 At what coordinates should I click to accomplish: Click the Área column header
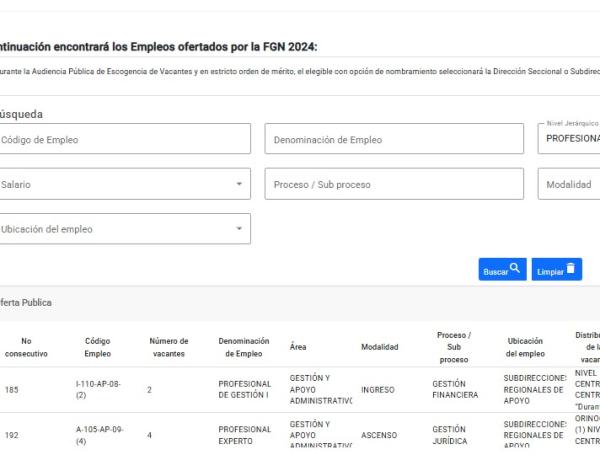pyautogui.click(x=298, y=347)
